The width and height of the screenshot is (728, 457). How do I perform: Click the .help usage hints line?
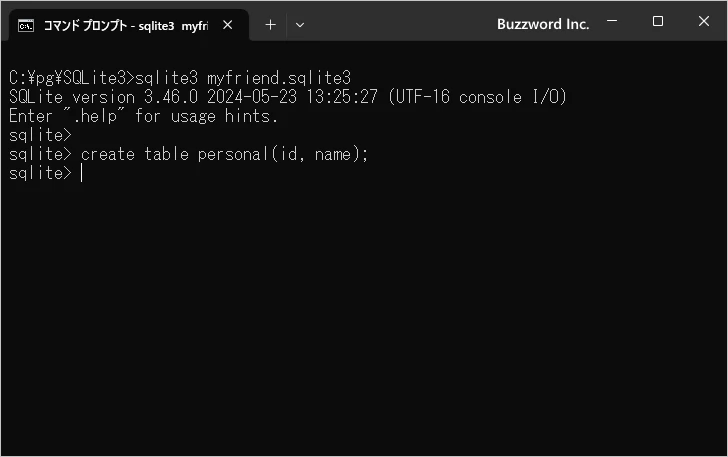click(x=143, y=116)
